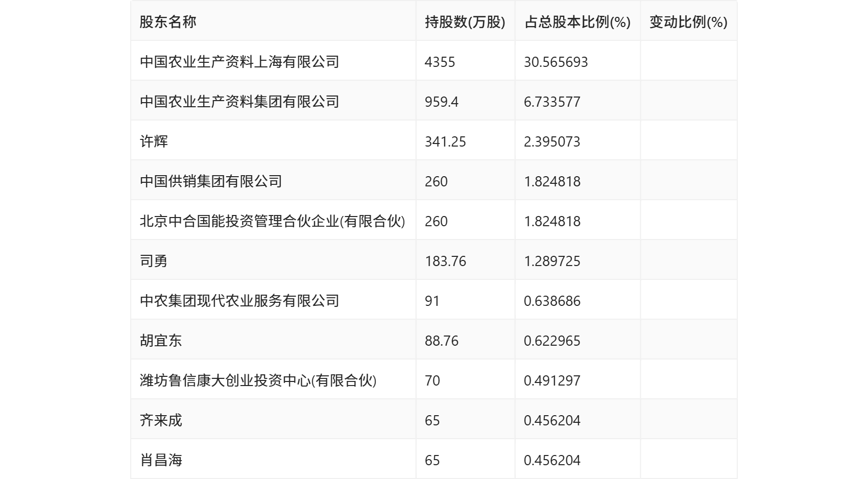This screenshot has width=868, height=479.
Task: Click percentage 0.456204 for 肖昌海
Action: pos(552,460)
